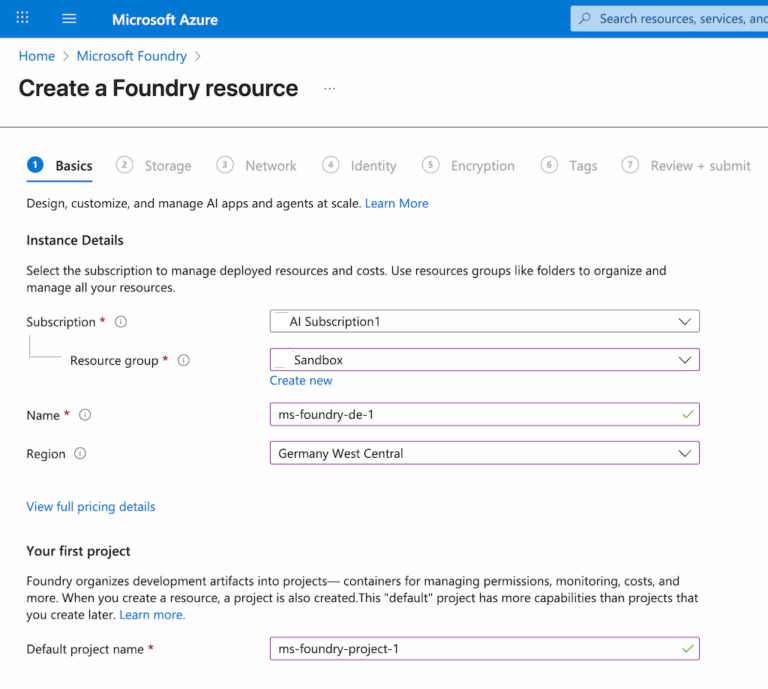The image size is (768, 689).
Task: Focus the Name field with ms-foundry-de-1
Action: [x=484, y=414]
